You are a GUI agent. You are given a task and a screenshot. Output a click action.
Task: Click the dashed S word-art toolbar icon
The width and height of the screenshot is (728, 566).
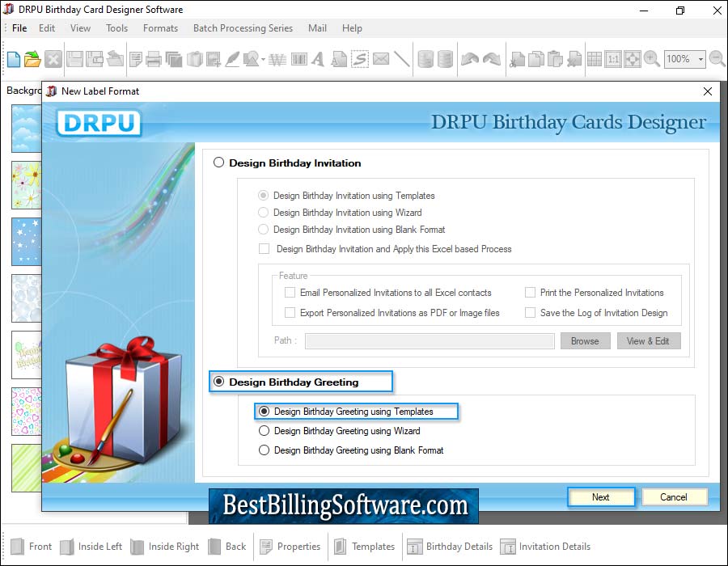click(x=360, y=59)
